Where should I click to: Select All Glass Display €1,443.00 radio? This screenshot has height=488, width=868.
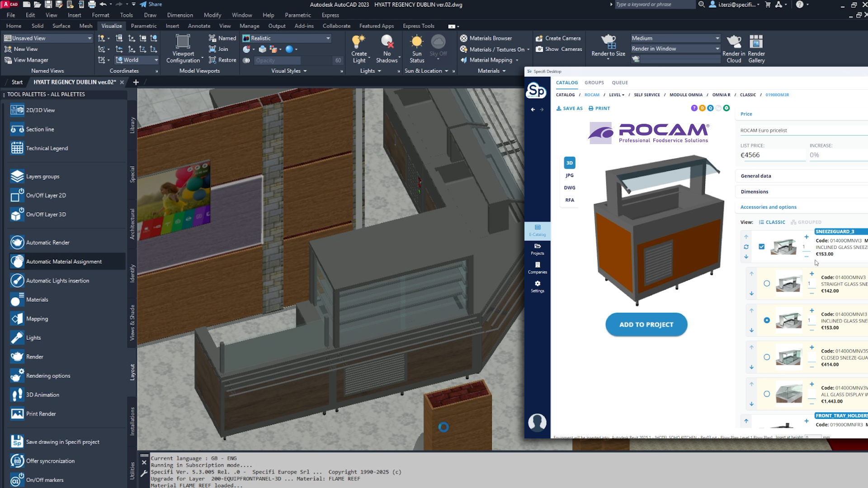tap(767, 394)
